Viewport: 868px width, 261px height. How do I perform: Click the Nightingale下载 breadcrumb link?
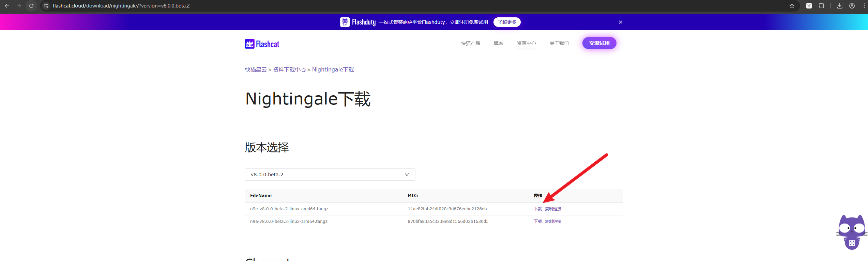333,69
